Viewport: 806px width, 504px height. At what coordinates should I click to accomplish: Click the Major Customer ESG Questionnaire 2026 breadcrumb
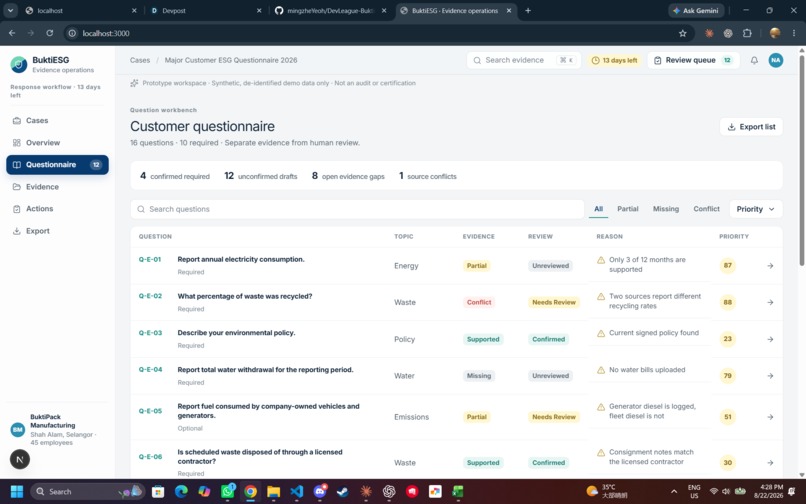231,60
